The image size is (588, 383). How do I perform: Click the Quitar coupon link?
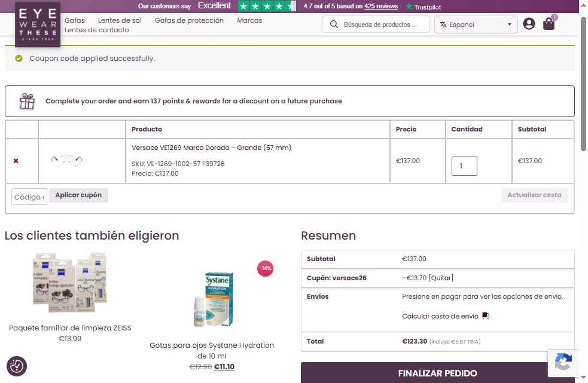pyautogui.click(x=441, y=278)
